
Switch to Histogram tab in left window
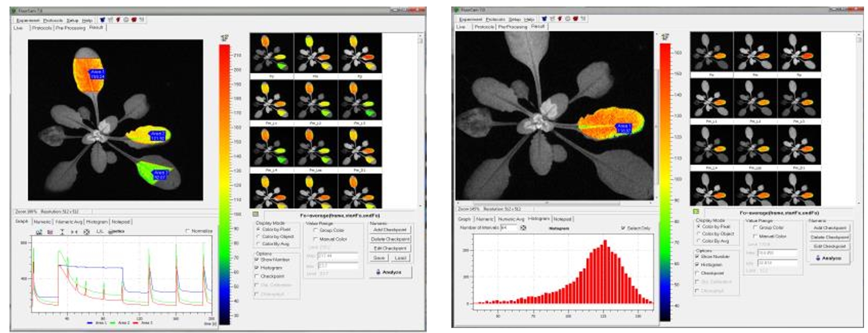click(97, 222)
